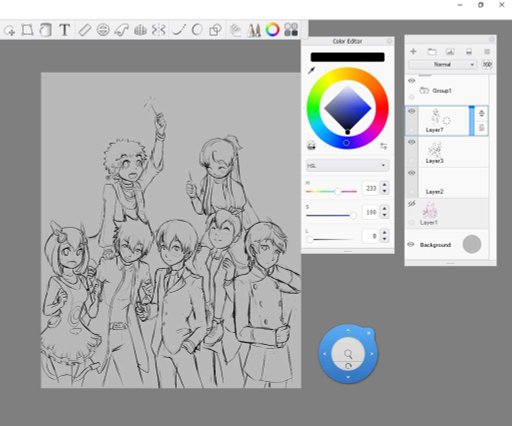This screenshot has width=512, height=426.
Task: Select the Ruler guide tool
Action: (x=85, y=30)
